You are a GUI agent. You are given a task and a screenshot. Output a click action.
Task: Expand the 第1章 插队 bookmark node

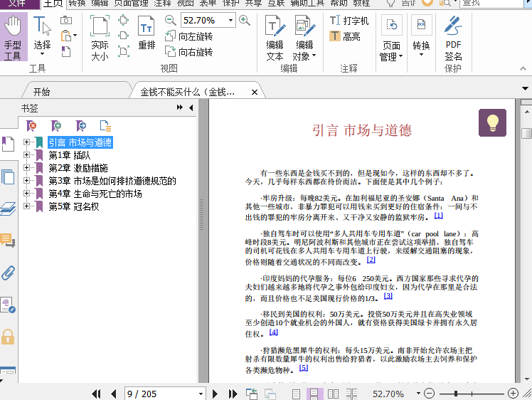[26, 155]
